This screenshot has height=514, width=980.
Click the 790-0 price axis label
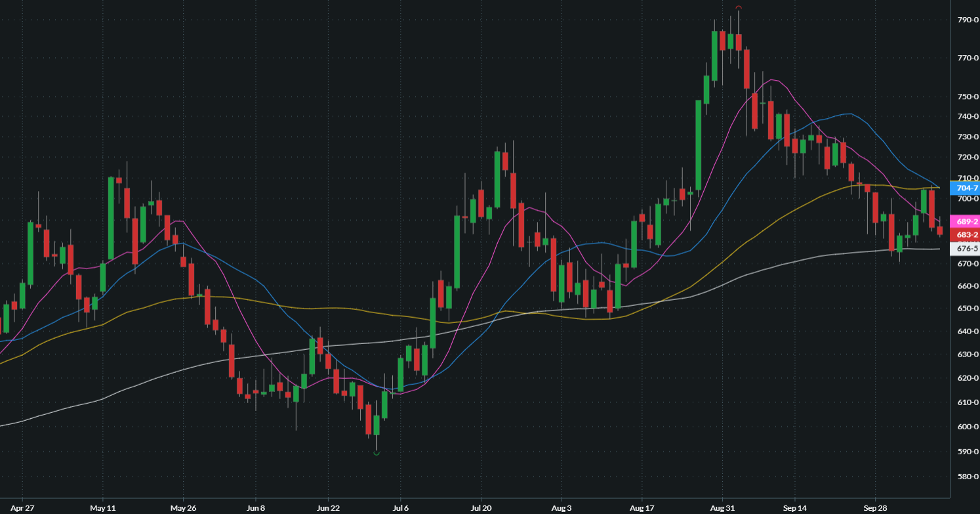[968, 20]
